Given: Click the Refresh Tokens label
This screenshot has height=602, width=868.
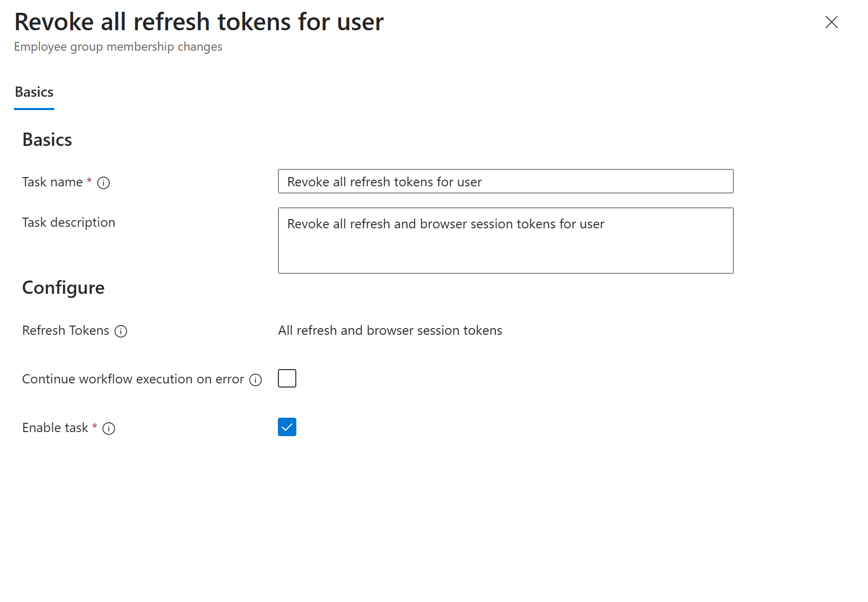Looking at the screenshot, I should [66, 331].
